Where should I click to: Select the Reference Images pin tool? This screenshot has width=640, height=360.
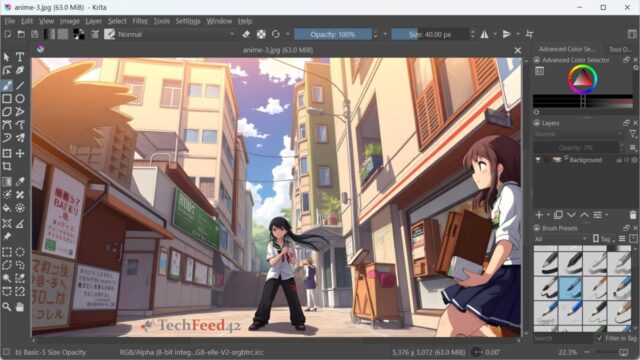(7, 236)
